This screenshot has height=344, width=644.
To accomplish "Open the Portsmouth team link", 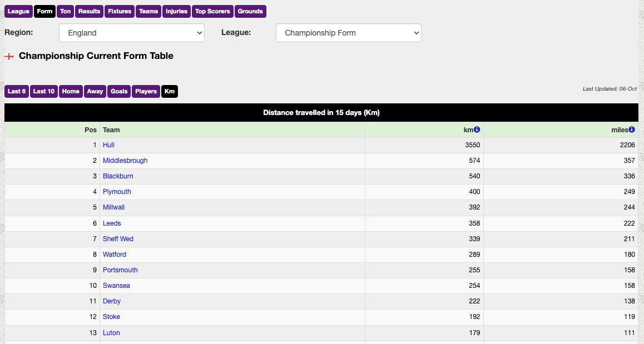I will pyautogui.click(x=120, y=270).
